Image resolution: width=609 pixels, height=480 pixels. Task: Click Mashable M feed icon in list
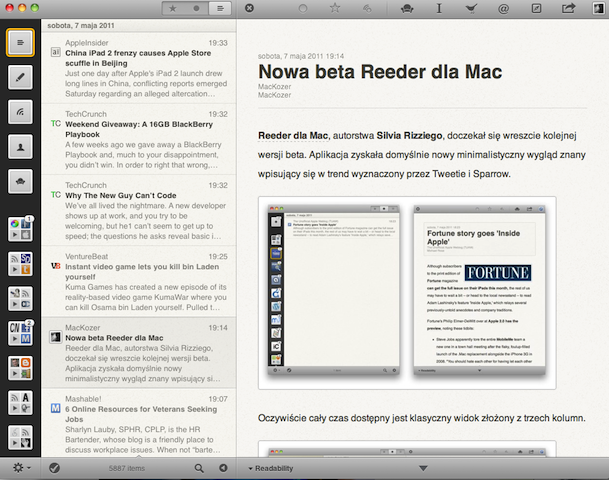click(56, 408)
